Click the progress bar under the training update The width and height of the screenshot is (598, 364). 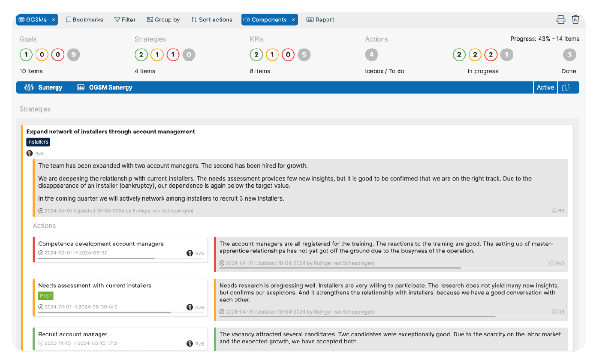point(392,268)
